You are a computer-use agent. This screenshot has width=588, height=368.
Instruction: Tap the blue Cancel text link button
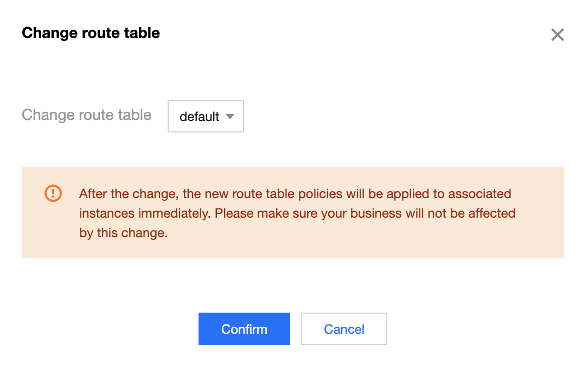point(344,329)
